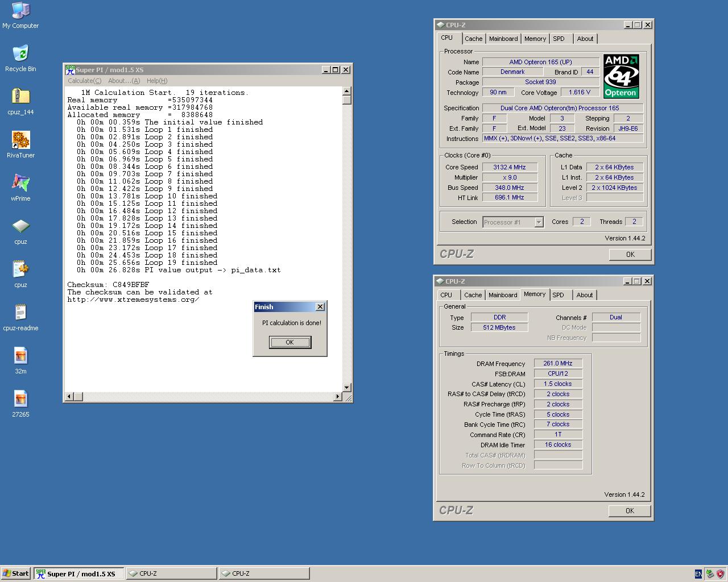
Task: Click the FSB:DRAM CPU/12 field
Action: click(x=558, y=373)
